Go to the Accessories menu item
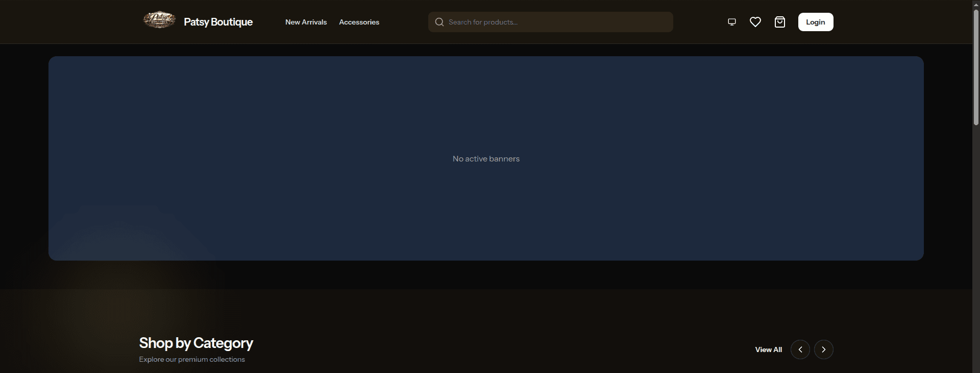 pos(359,22)
